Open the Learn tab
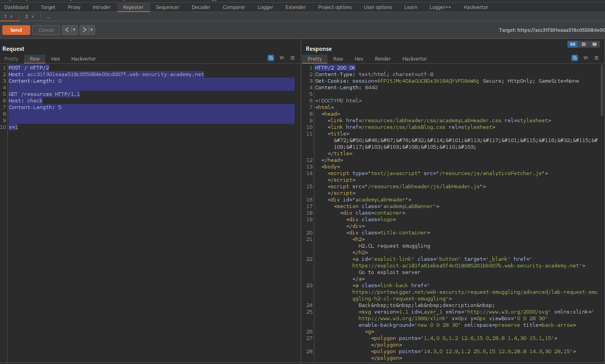This screenshot has width=605, height=364. 411,7
